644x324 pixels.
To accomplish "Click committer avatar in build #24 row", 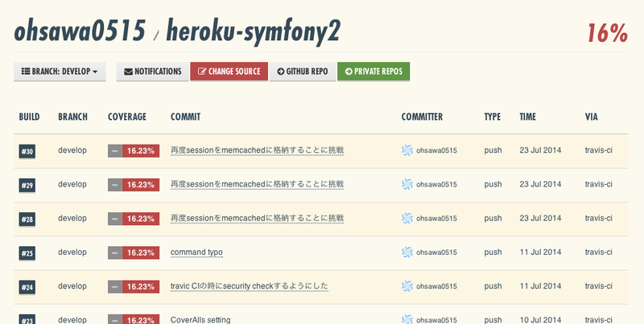I will [x=407, y=286].
